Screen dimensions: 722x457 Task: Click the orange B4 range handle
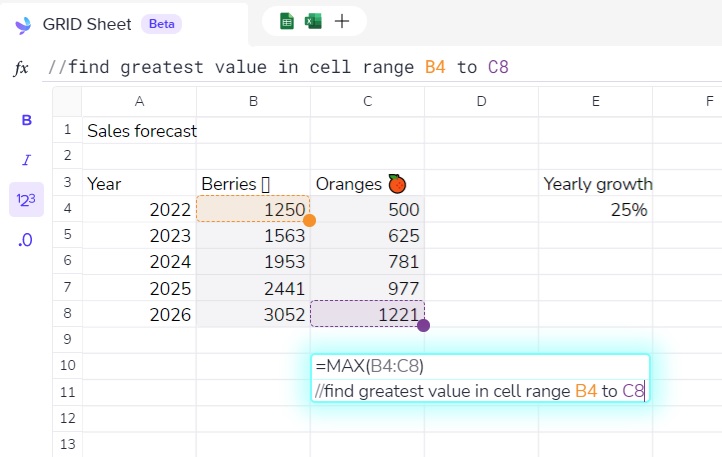(309, 220)
